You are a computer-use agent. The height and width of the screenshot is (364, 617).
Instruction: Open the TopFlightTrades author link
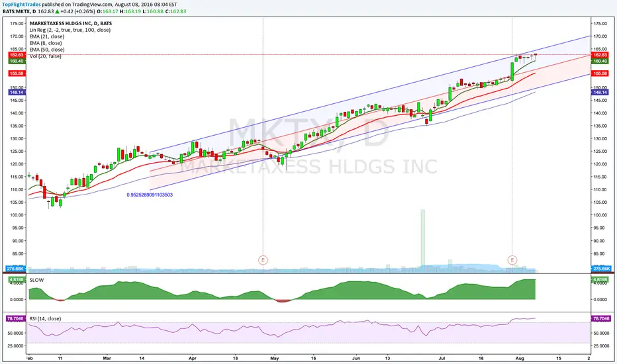tap(21, 5)
